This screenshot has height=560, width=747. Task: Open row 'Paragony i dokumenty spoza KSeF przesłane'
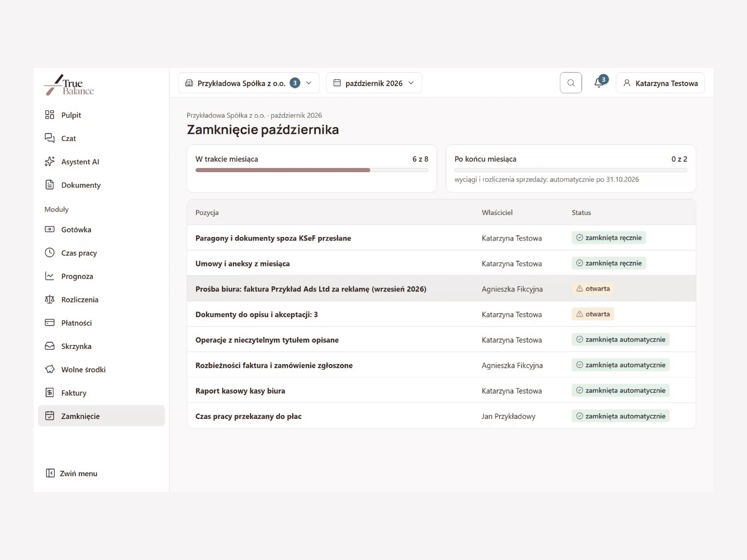click(441, 238)
